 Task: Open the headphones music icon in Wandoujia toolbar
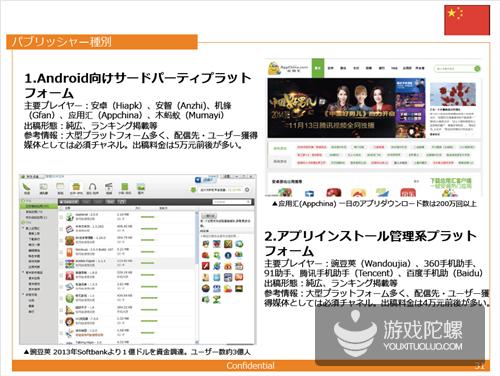coord(92,187)
